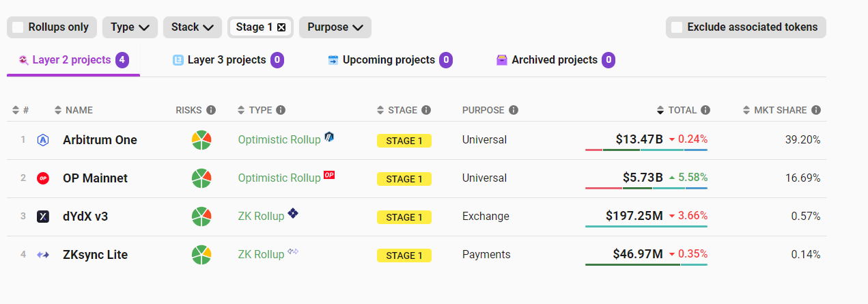Expand the Stack filter dropdown

click(x=192, y=27)
